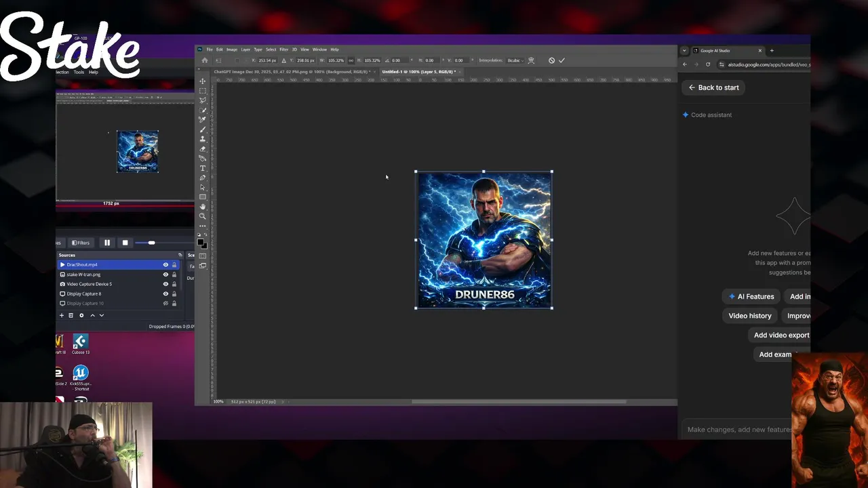Screen dimensions: 868x488
Task: Toggle the link between width and height
Action: click(x=351, y=60)
